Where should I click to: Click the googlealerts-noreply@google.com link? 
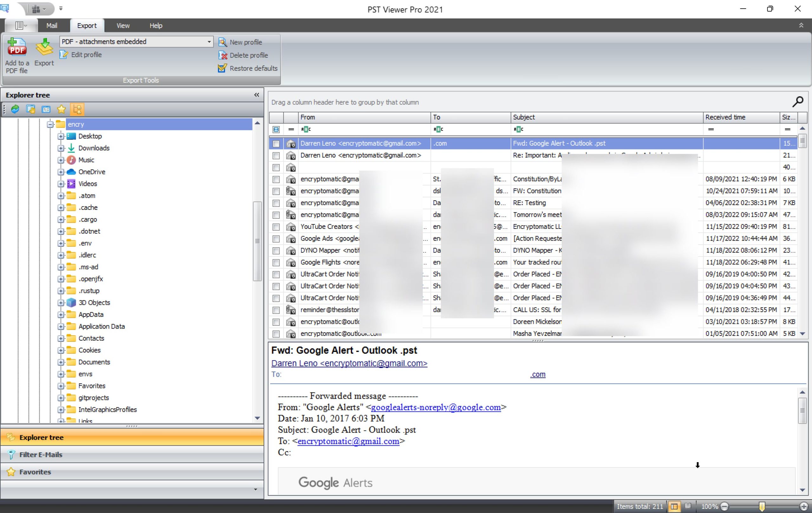click(x=436, y=407)
